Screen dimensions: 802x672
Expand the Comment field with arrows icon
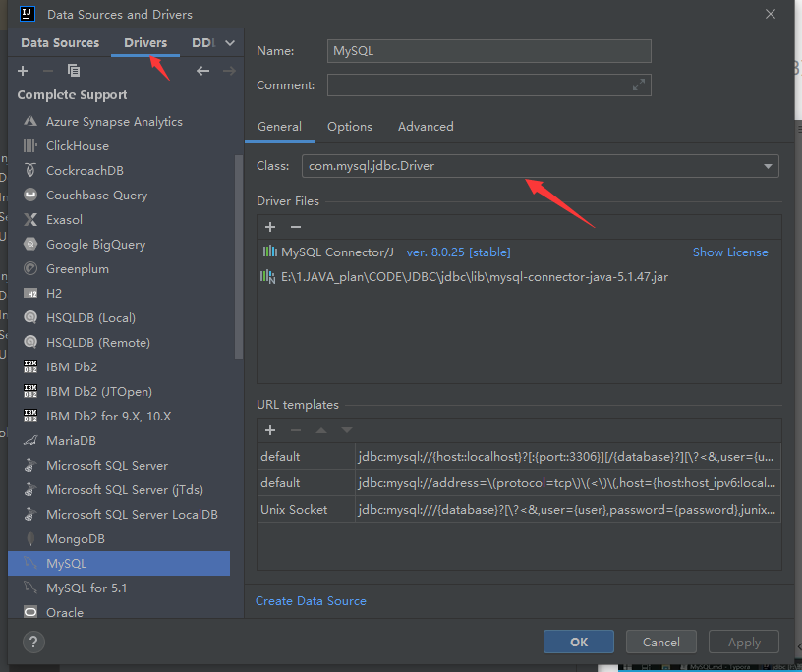pyautogui.click(x=638, y=84)
